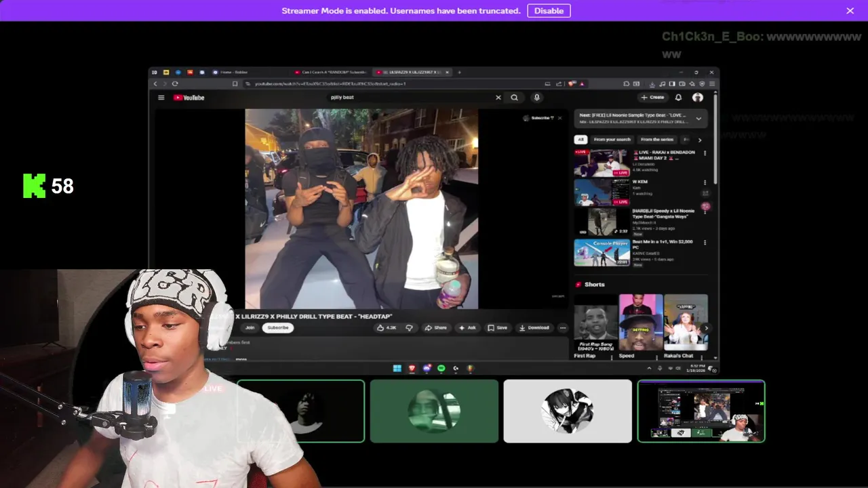Open YouTube notifications bell
Image resolution: width=868 pixels, height=488 pixels.
(x=678, y=98)
